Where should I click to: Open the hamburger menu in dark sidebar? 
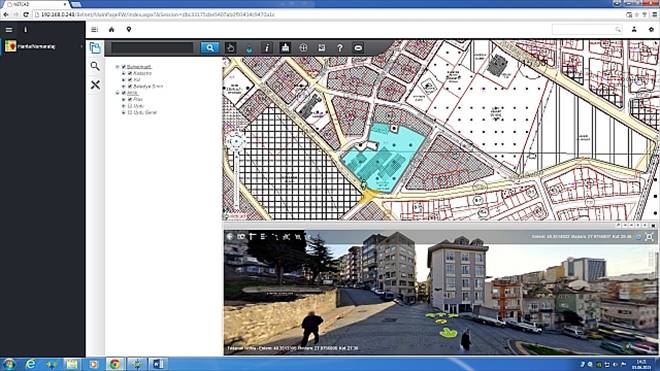coord(9,29)
